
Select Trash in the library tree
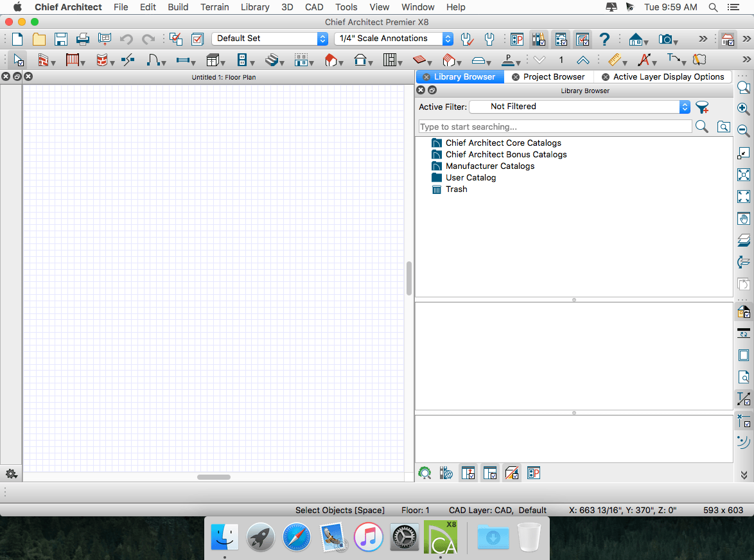click(x=457, y=189)
